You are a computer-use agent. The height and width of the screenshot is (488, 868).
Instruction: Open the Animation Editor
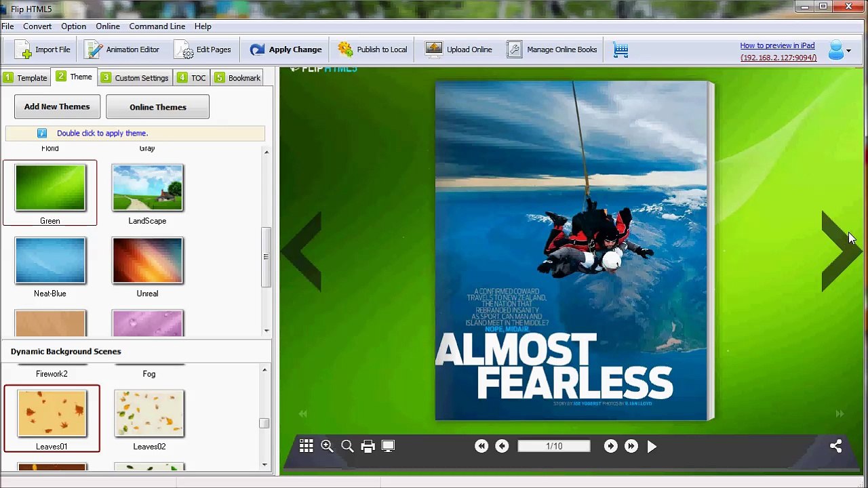[x=122, y=49]
